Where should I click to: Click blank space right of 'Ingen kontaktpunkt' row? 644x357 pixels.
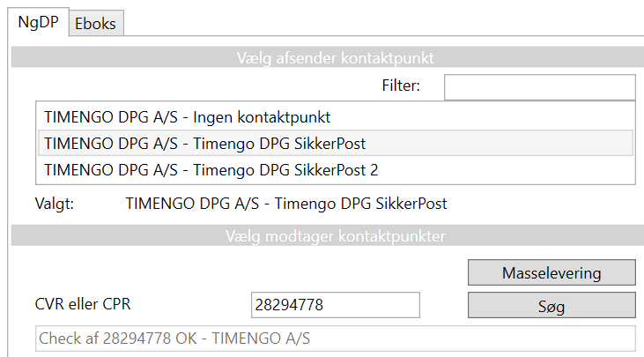[x=485, y=116]
